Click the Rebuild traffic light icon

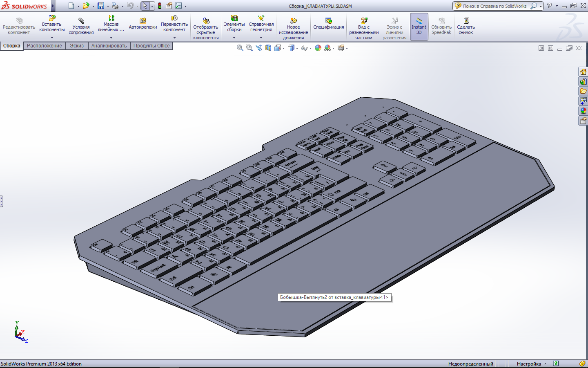point(160,6)
